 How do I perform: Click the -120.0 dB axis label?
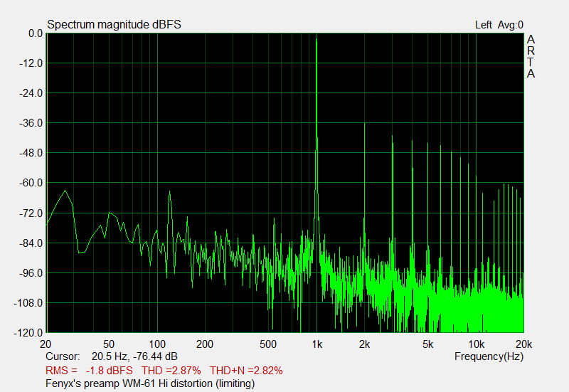(x=28, y=332)
